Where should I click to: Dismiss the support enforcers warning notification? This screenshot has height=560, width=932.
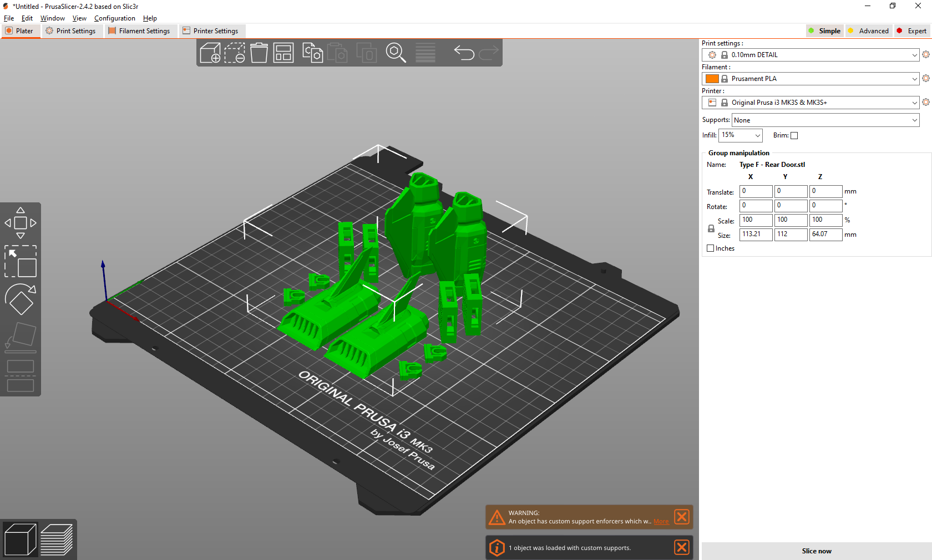682,517
